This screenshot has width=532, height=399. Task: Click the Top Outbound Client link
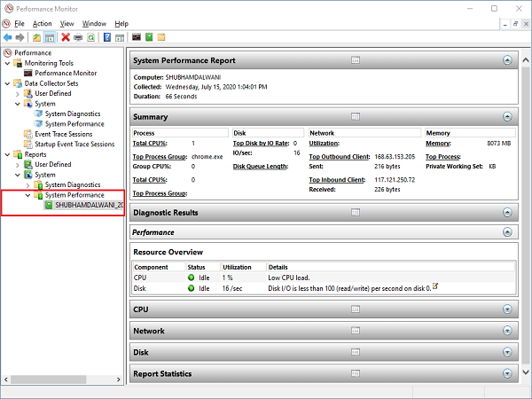tap(336, 156)
